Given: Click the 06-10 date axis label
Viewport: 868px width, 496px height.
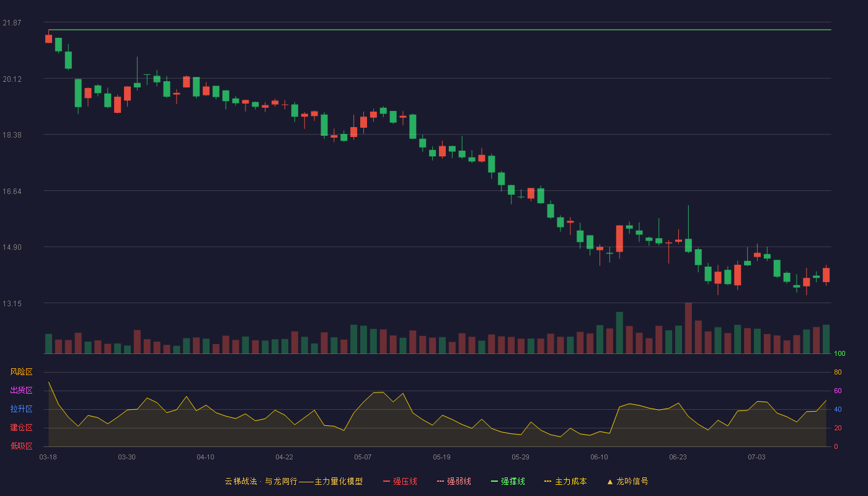Looking at the screenshot, I should [x=599, y=457].
